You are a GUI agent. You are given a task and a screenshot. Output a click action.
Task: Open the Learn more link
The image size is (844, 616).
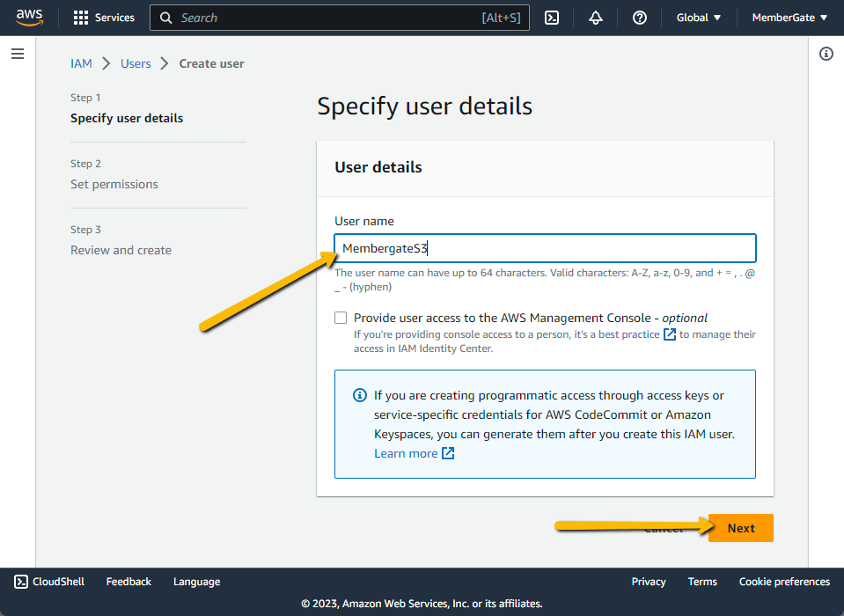pos(406,453)
